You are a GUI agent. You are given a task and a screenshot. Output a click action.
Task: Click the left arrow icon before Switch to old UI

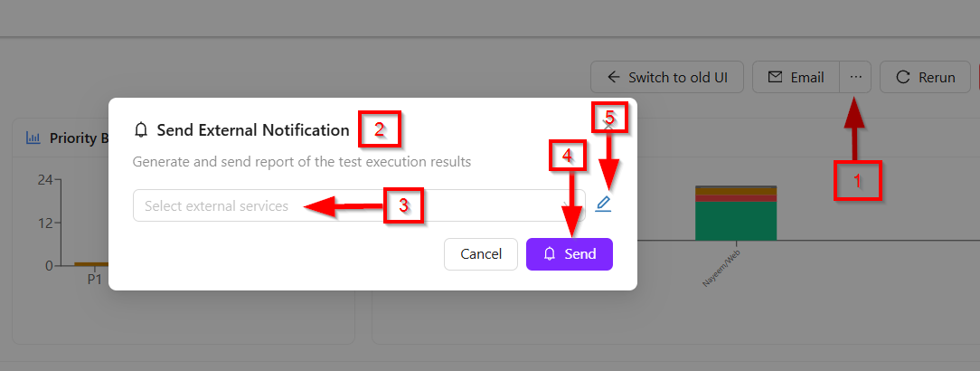[x=614, y=77]
